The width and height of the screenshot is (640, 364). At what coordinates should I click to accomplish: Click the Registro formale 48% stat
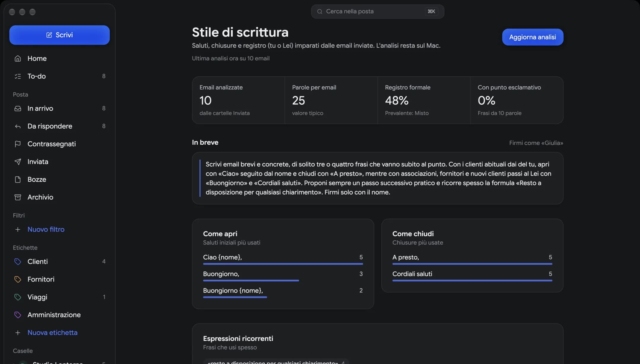pyautogui.click(x=424, y=100)
